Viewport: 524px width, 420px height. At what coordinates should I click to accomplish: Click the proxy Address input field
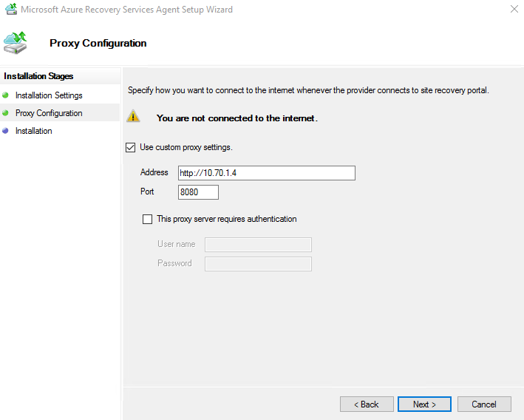pyautogui.click(x=267, y=173)
